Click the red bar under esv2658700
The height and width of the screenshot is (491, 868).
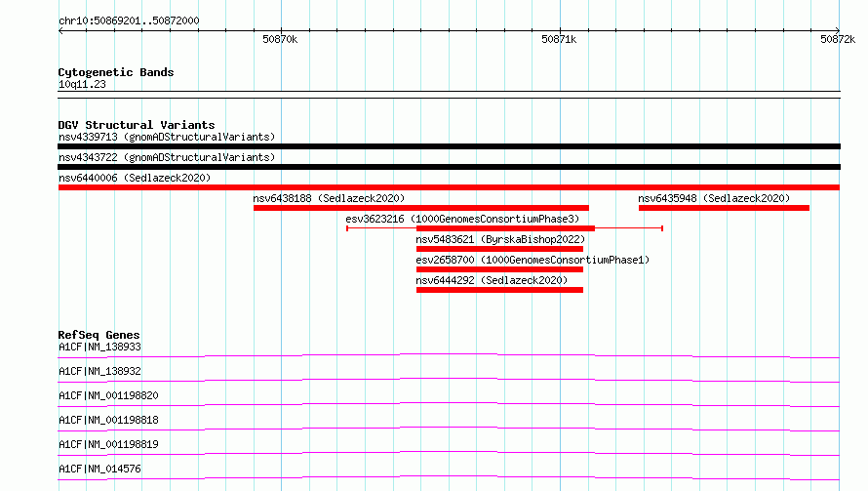500,269
